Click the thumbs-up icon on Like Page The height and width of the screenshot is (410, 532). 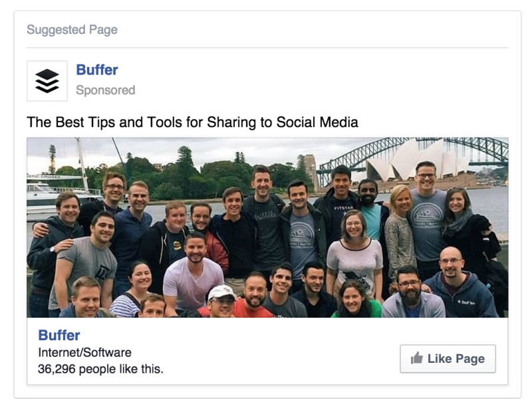click(x=417, y=359)
